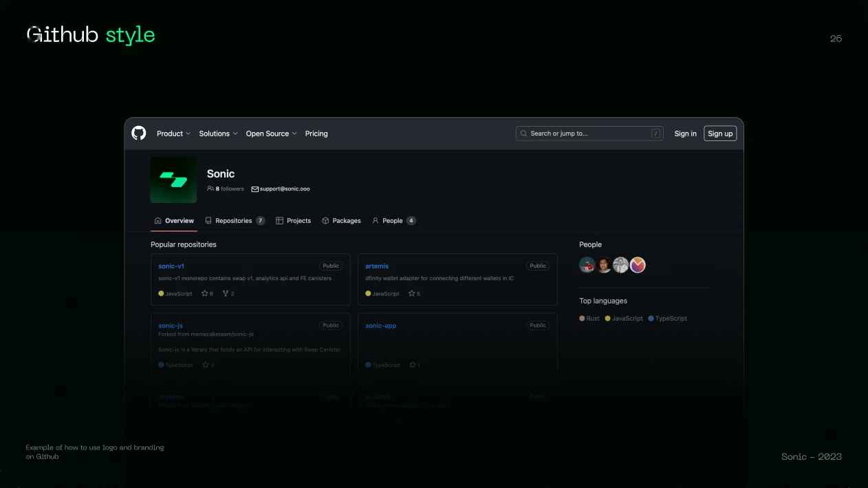Click the dfinity wallet adapter description text
868x488 pixels.
pyautogui.click(x=440, y=279)
